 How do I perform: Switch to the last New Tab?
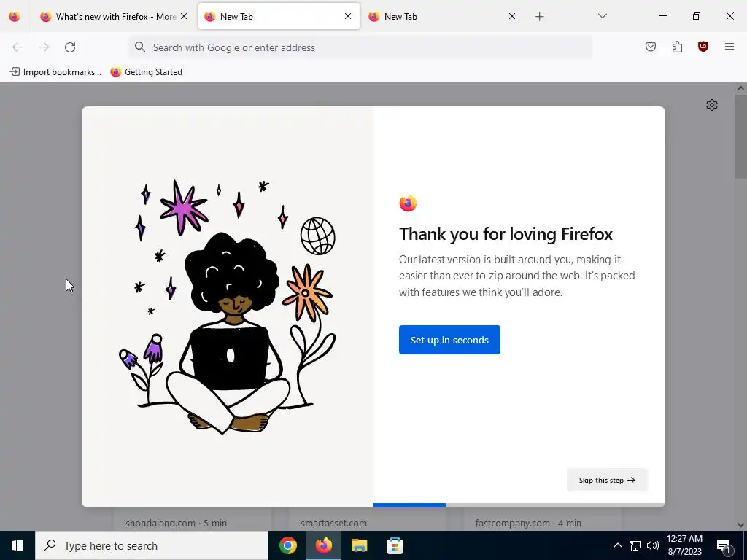tap(443, 16)
